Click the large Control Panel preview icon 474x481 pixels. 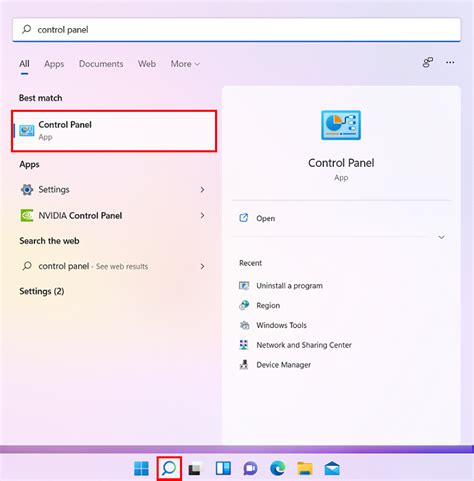341,125
